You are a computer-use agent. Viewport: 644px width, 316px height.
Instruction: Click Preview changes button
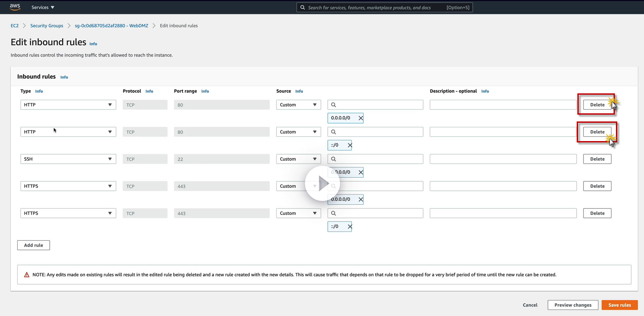(573, 305)
